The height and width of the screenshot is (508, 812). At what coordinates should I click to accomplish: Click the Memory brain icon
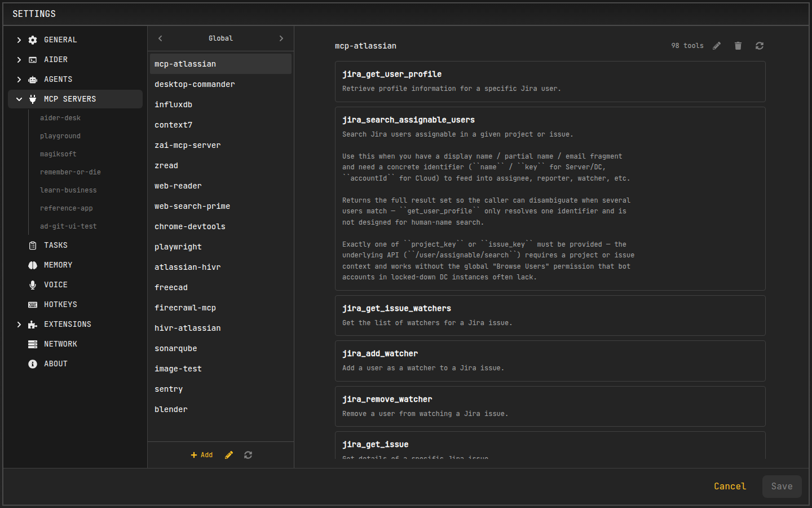(33, 265)
